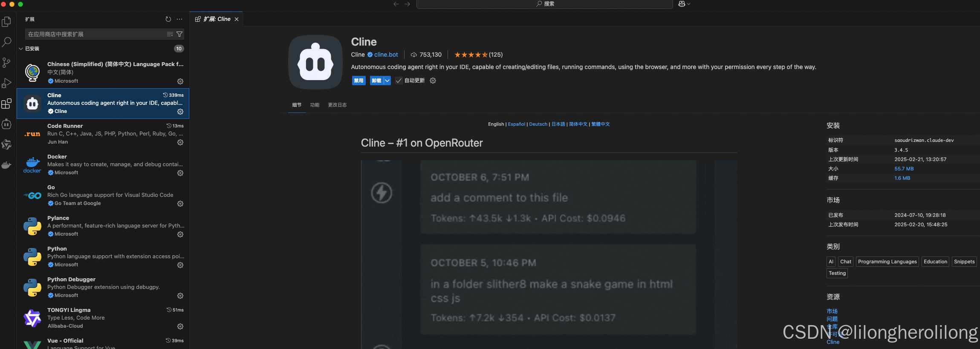
Task: Select the AI category tag
Action: coord(831,262)
